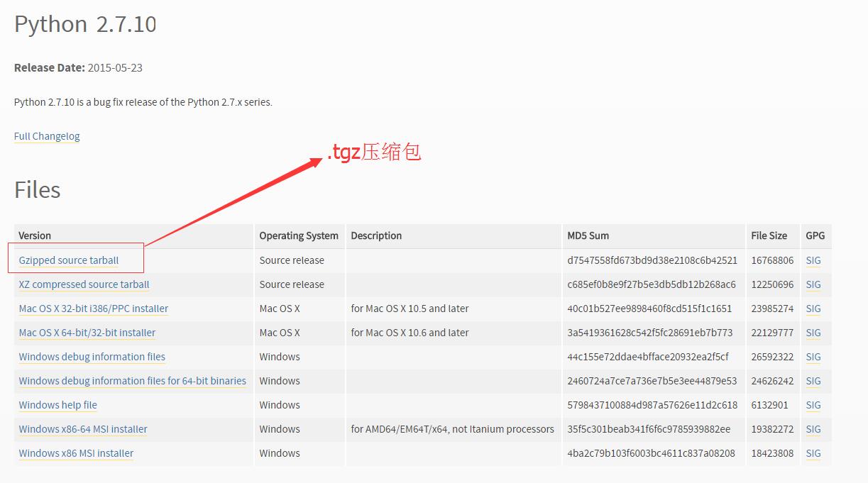Download the Windows x86 MSI installer

tap(75, 453)
